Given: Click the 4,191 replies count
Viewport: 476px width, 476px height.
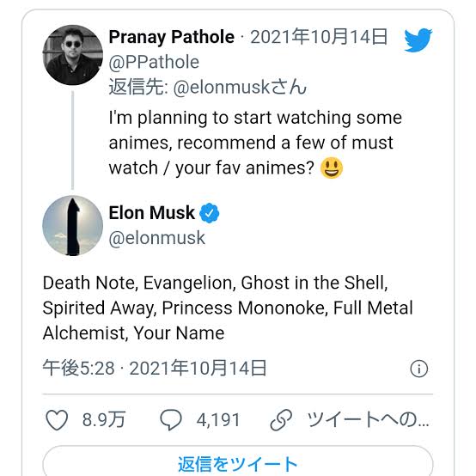Looking at the screenshot, I should click(x=218, y=420).
